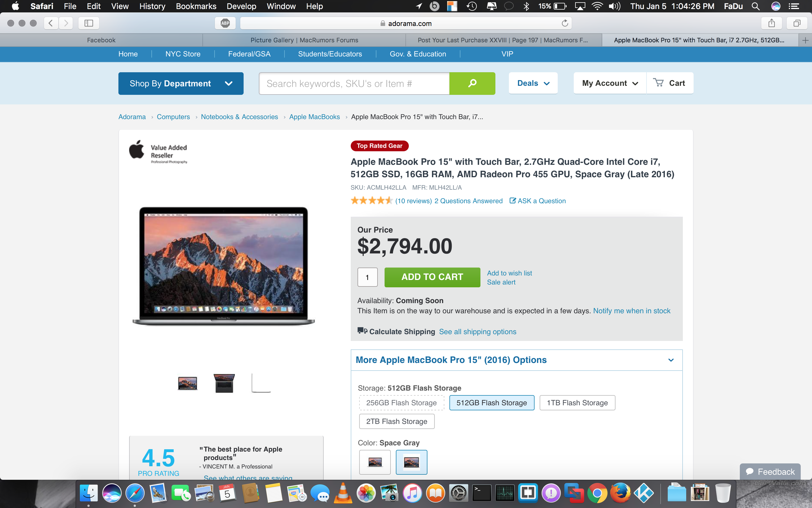Open Time Machine menu bar icon
This screenshot has width=812, height=508.
point(472,6)
